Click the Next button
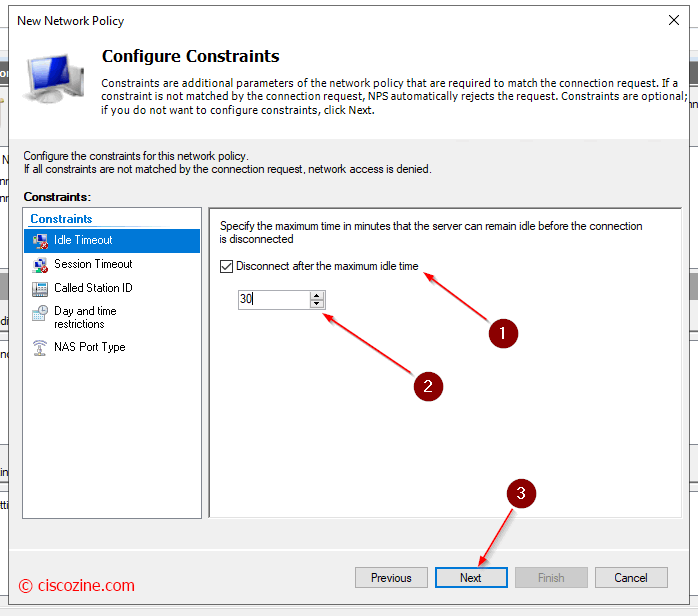Viewport: 698px width, 616px height. click(x=471, y=578)
